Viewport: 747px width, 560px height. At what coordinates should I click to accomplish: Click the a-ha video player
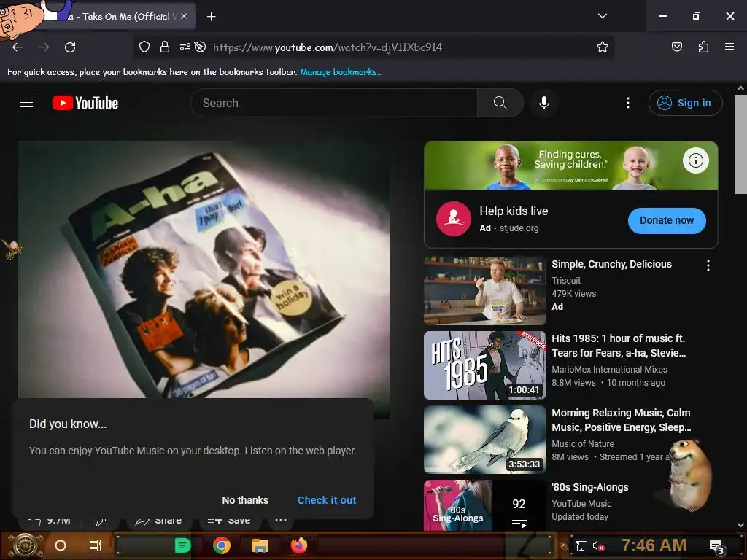[204, 269]
